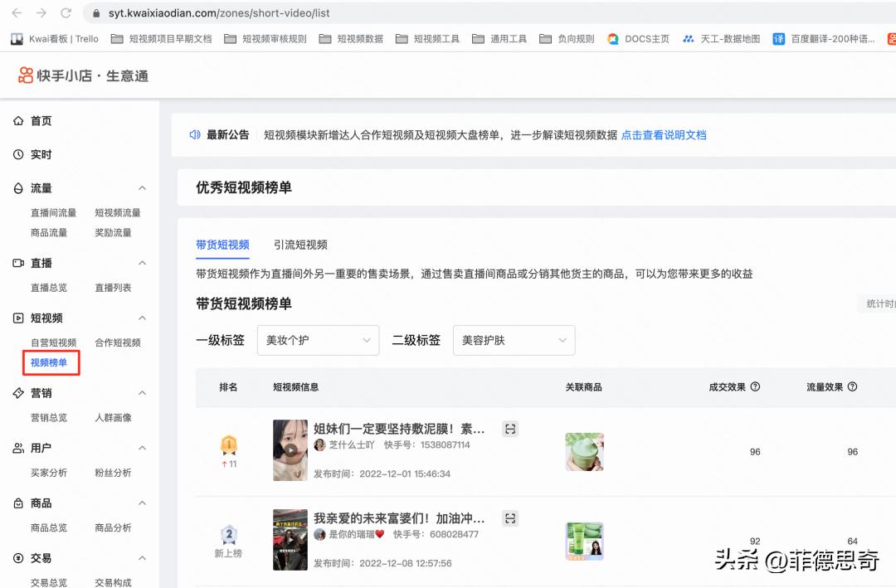Open the 点击查看说明文档 link

pos(664,134)
